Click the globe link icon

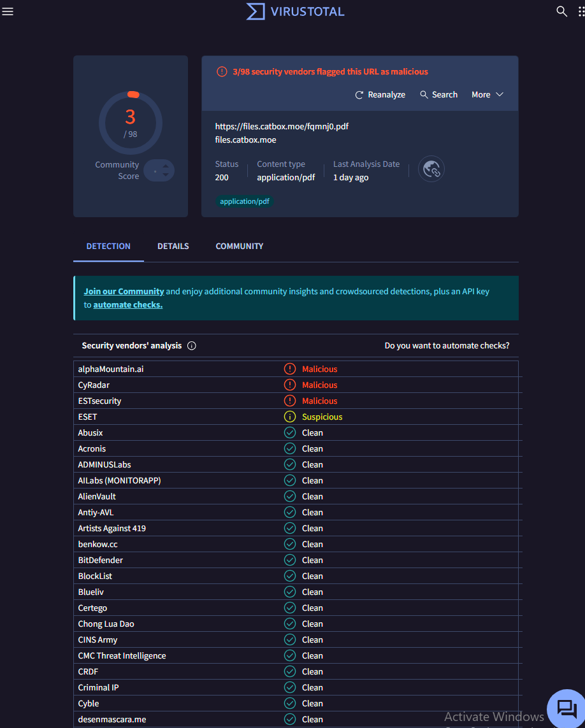click(431, 169)
